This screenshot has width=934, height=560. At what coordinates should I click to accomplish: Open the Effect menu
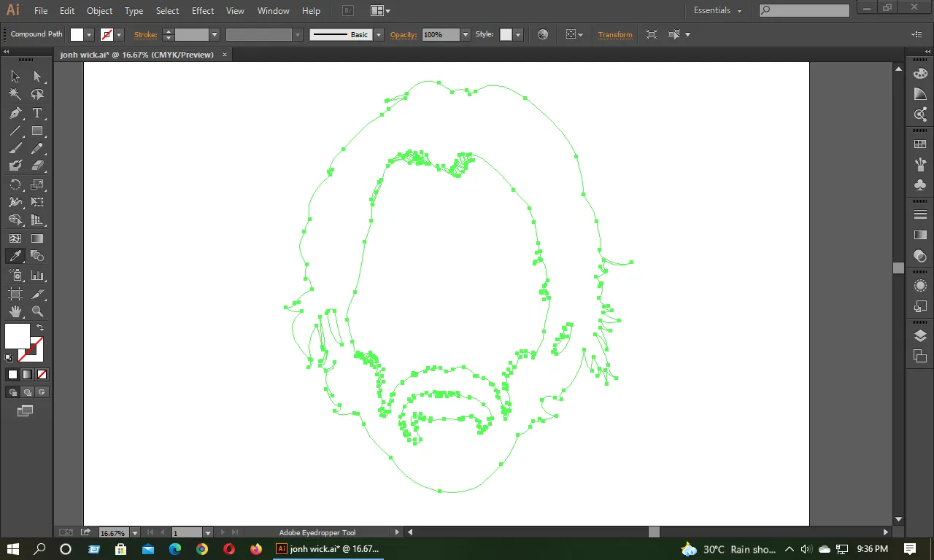click(203, 11)
